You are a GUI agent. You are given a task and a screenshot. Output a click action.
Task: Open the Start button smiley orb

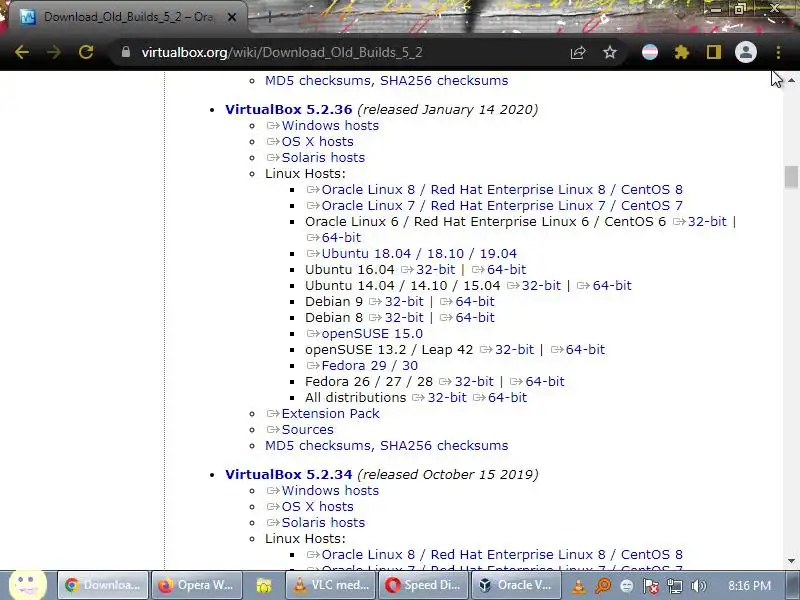click(28, 585)
